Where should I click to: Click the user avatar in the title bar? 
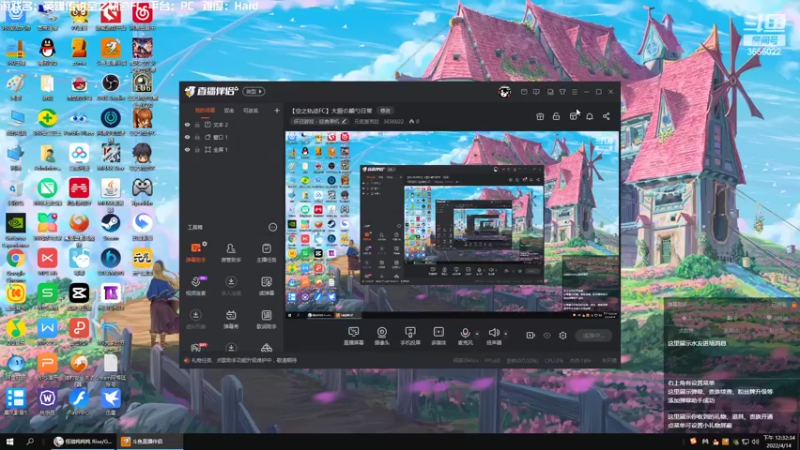[504, 92]
